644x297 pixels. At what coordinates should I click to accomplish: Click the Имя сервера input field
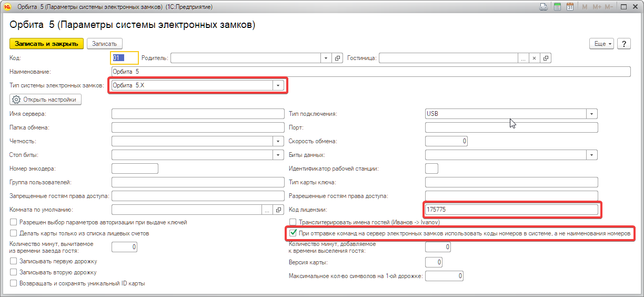198,114
